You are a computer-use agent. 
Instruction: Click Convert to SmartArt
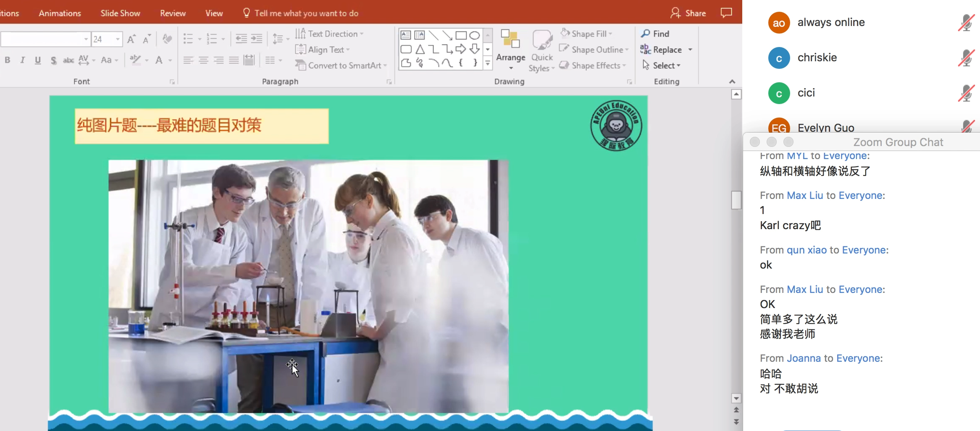point(341,65)
